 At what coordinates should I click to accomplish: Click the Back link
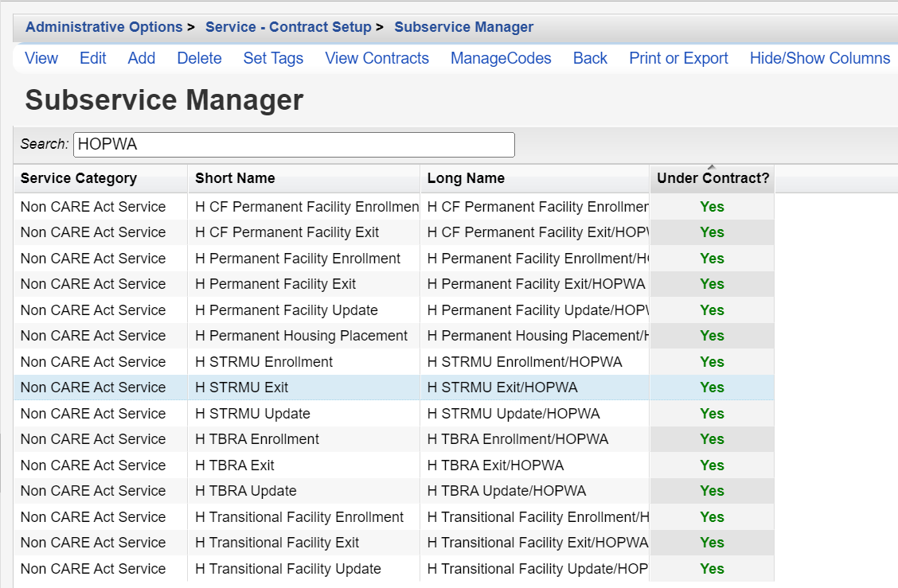590,58
